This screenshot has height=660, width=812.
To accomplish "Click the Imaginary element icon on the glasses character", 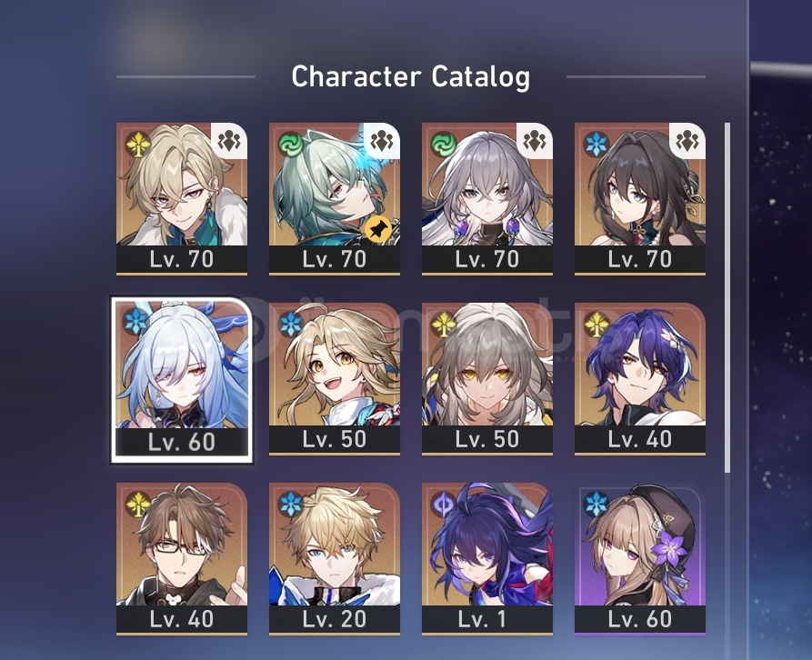I will coord(138,504).
